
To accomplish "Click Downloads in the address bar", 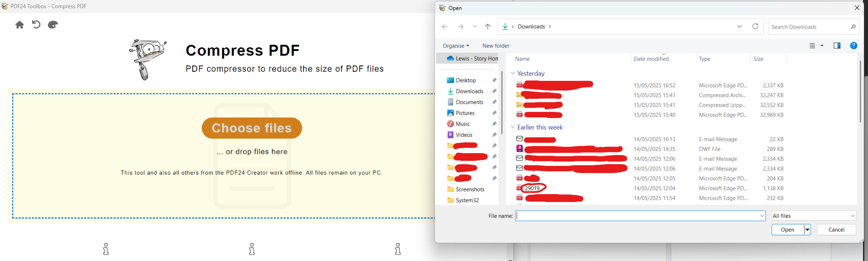I will pyautogui.click(x=531, y=27).
